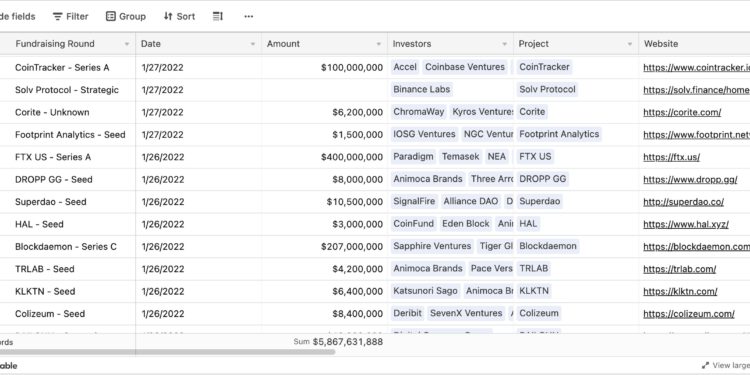
Task: Open the Filter options
Action: coord(70,16)
